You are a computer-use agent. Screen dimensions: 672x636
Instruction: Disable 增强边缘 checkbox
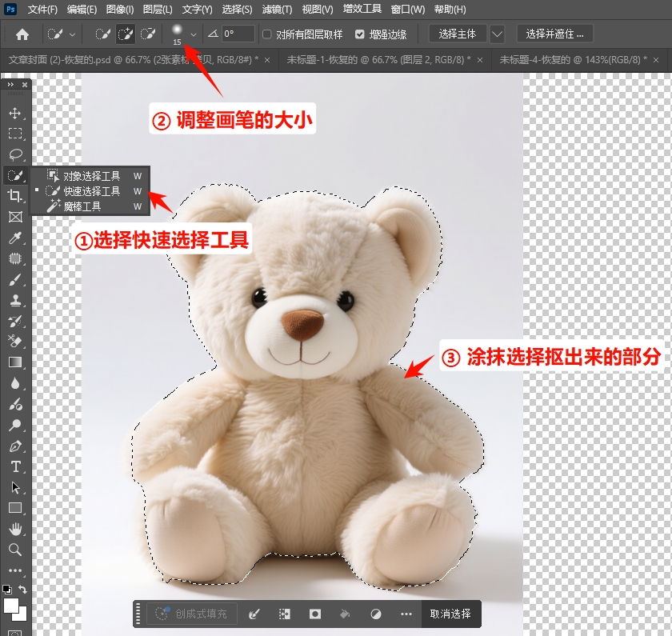pos(358,34)
